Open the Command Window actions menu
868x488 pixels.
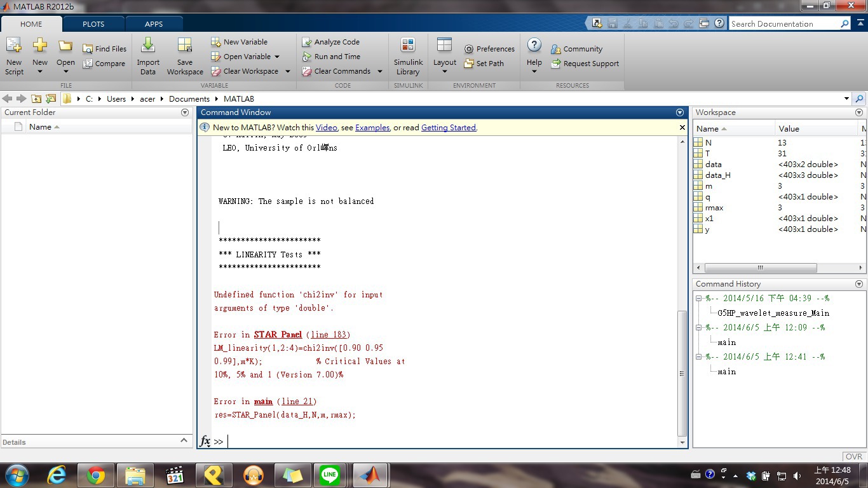pyautogui.click(x=680, y=112)
